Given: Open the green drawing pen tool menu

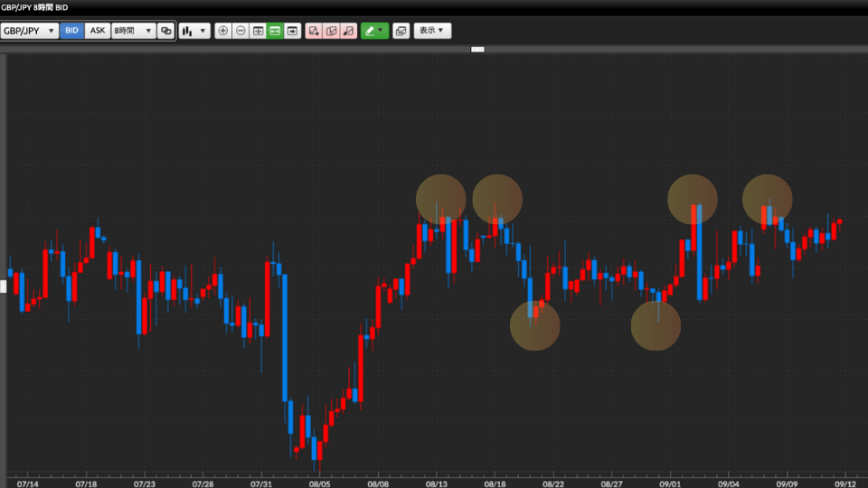Looking at the screenshot, I should [373, 31].
